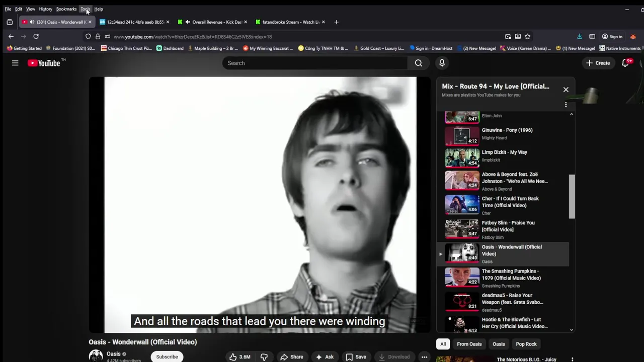
Task: Open the Oasis channel avatar
Action: 96,356
